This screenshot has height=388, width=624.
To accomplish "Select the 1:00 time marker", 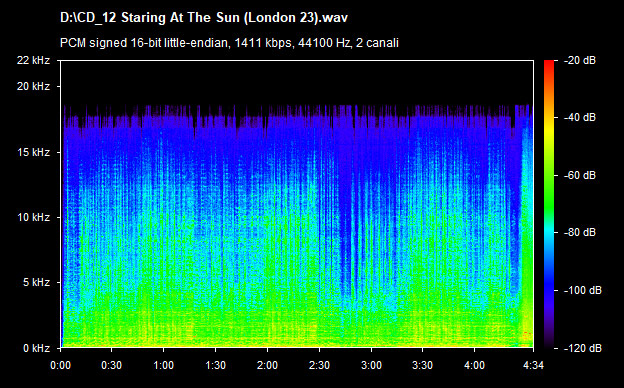I will point(164,365).
